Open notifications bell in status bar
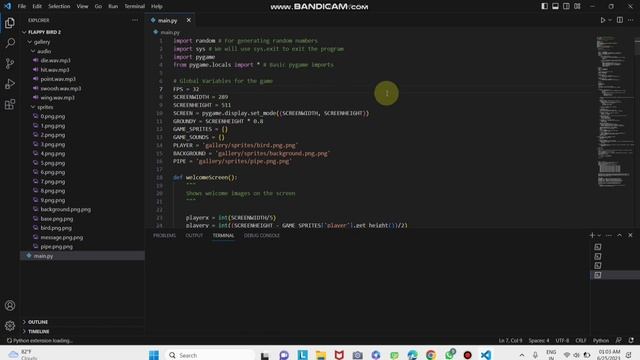 631,340
